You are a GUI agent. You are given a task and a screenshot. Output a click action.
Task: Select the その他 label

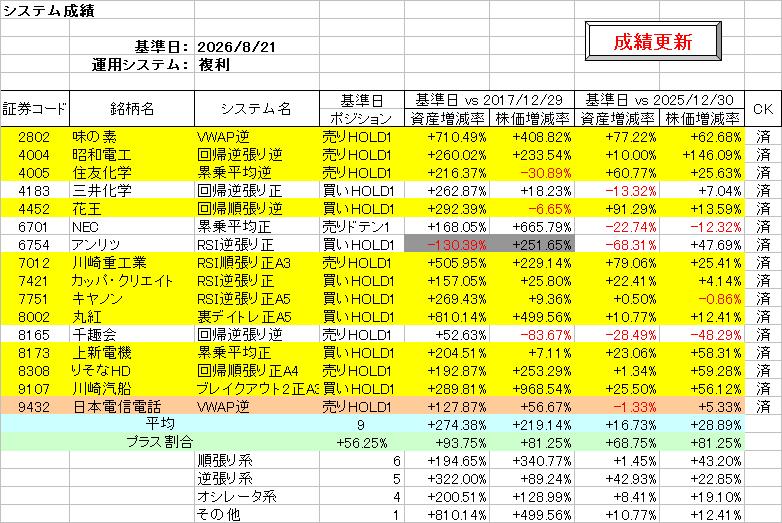[256, 514]
